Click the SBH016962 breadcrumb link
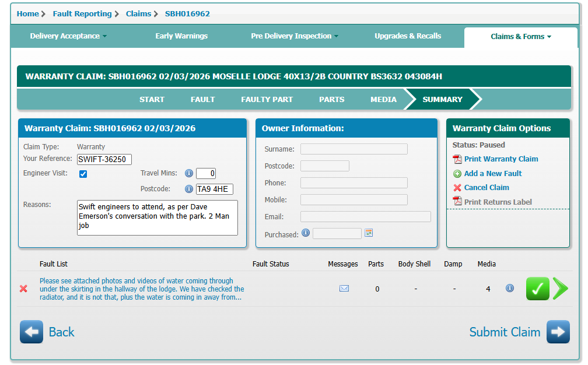The width and height of the screenshot is (588, 365). 187,14
